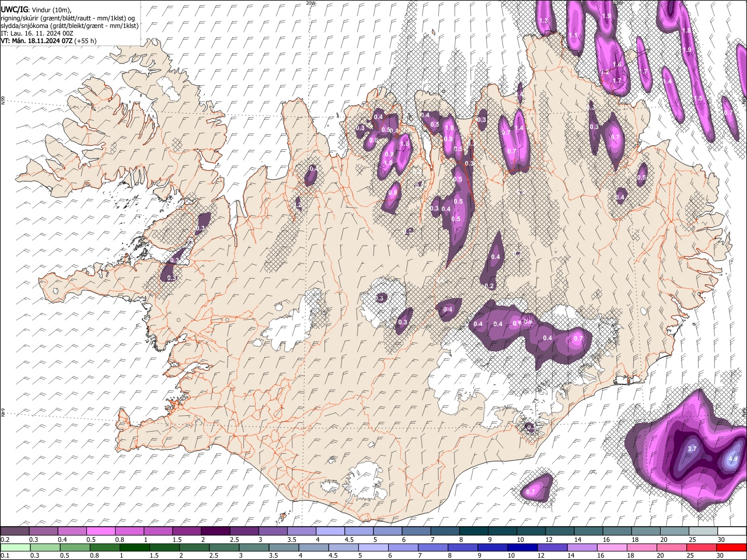Screen dimensions: 747x560
Task: Select upper legend swatch labeled 2.5
Action: point(244,531)
